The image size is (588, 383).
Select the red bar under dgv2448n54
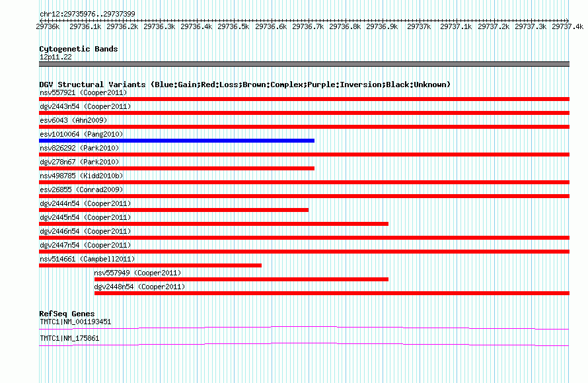pos(332,293)
